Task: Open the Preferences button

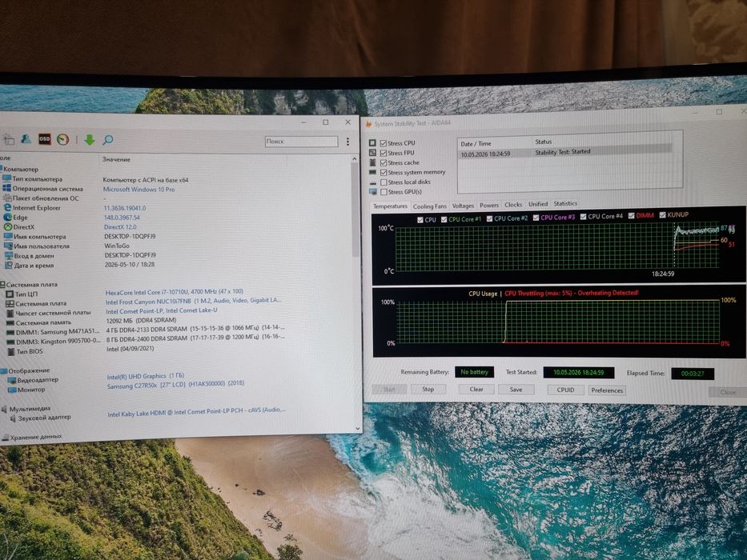Action: pyautogui.click(x=607, y=390)
